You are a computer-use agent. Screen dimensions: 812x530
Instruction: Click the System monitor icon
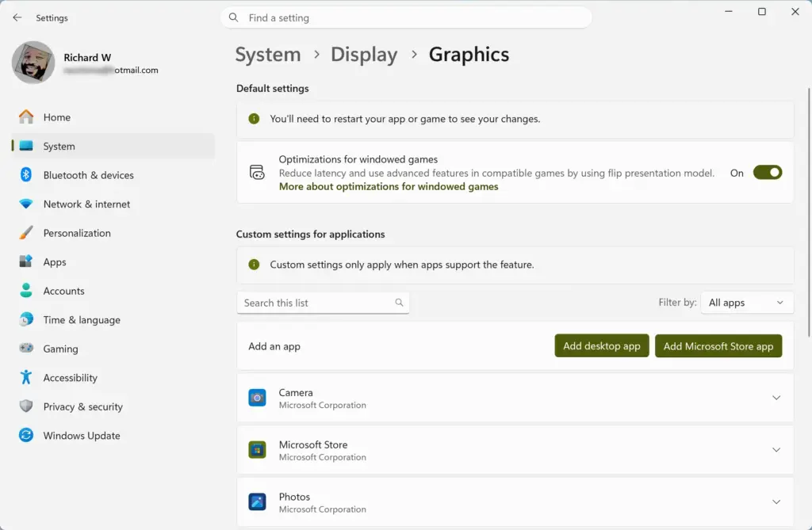tap(26, 146)
